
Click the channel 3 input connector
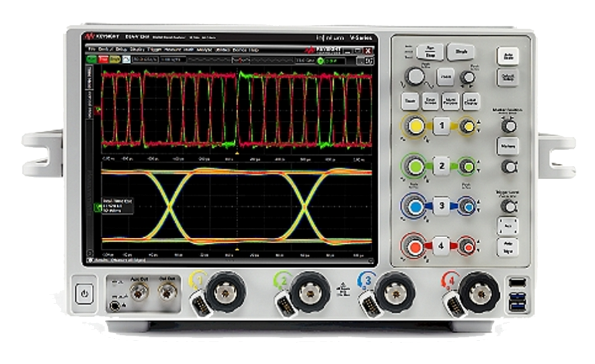(395, 293)
